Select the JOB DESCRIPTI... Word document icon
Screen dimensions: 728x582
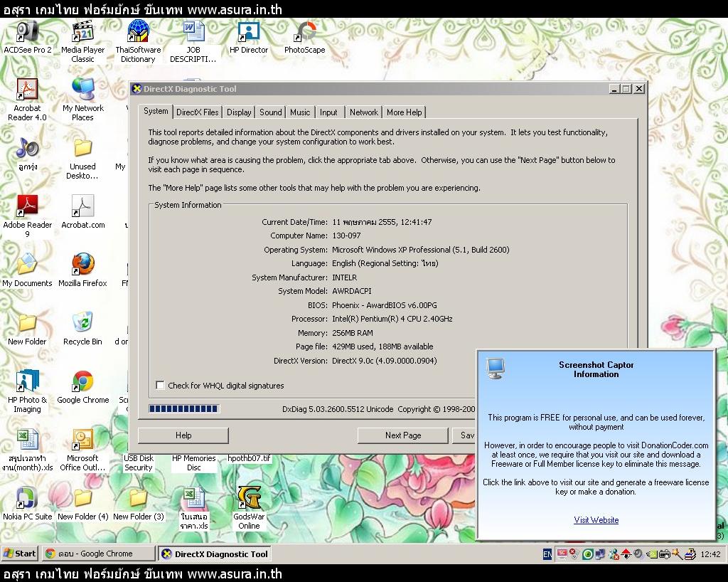pos(193,42)
